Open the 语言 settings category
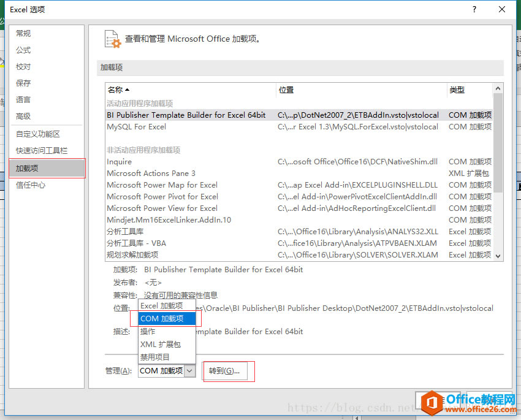 pos(23,100)
